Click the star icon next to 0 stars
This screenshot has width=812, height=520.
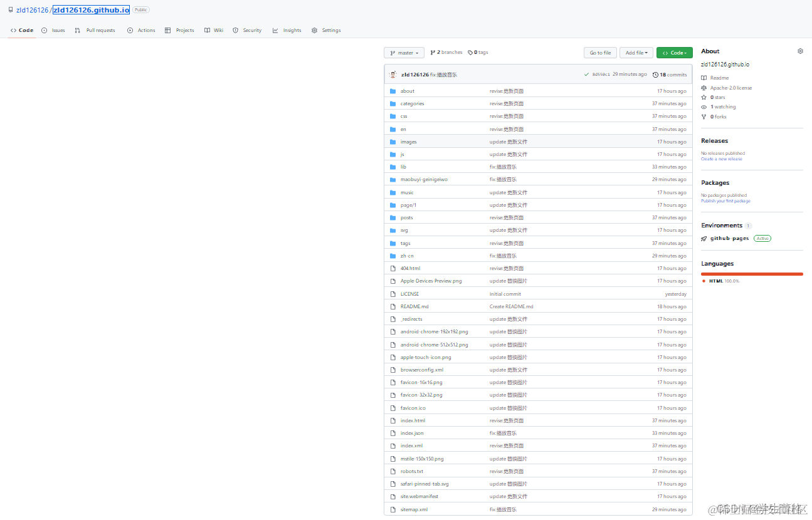pyautogui.click(x=704, y=98)
